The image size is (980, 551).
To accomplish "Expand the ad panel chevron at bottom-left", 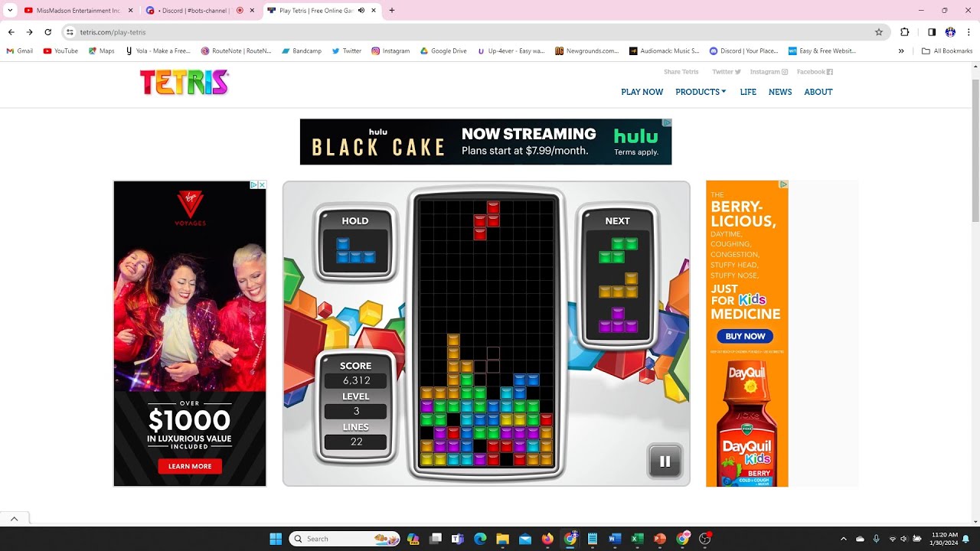I will (x=14, y=519).
